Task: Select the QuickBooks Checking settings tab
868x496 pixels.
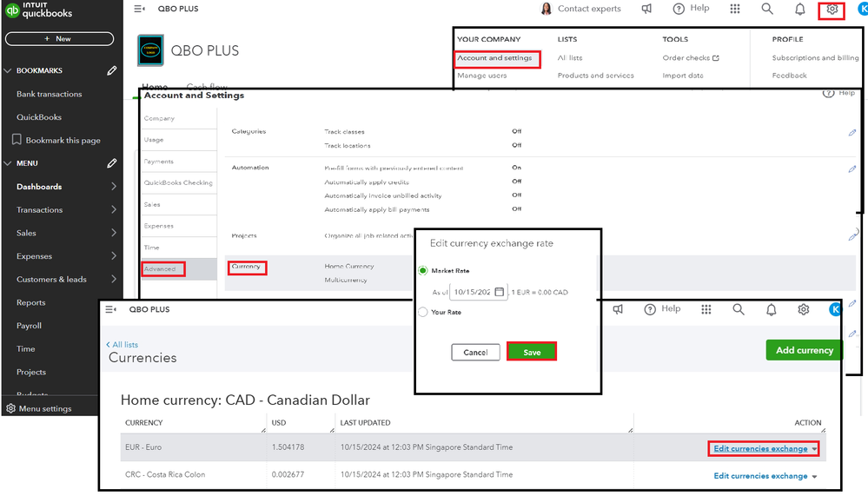Action: pos(178,182)
